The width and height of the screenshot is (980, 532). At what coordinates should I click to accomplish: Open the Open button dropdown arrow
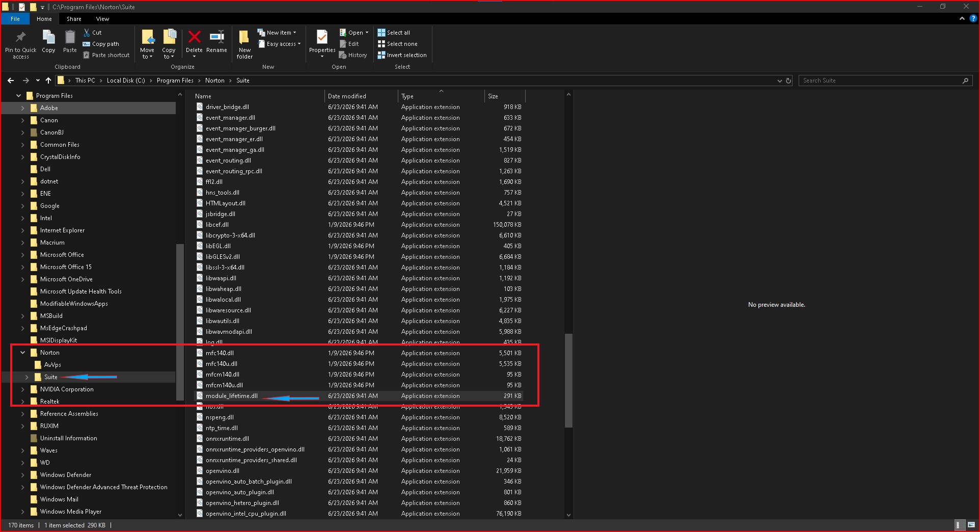point(367,33)
